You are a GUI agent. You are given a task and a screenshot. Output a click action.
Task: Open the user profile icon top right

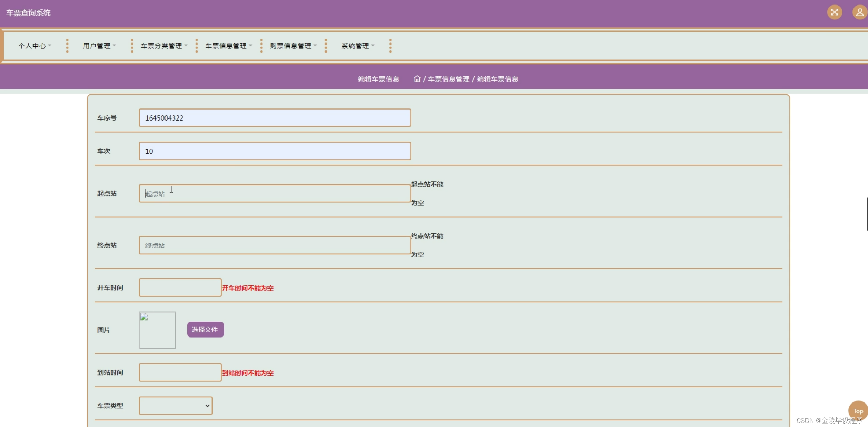(x=859, y=12)
